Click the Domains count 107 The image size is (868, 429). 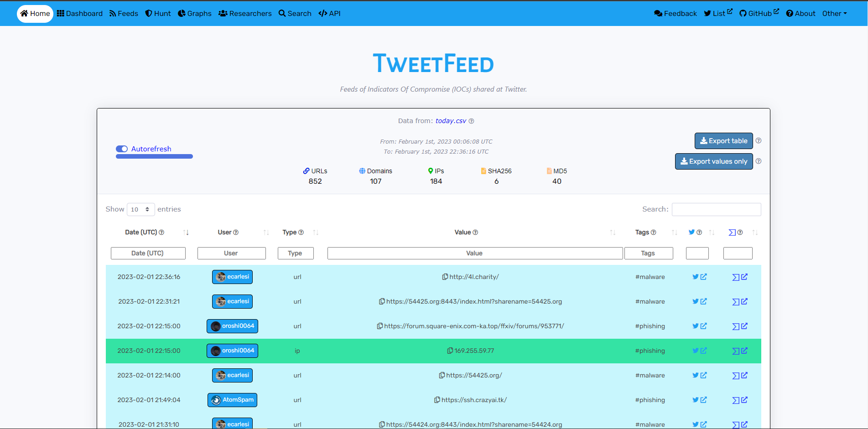pyautogui.click(x=375, y=181)
